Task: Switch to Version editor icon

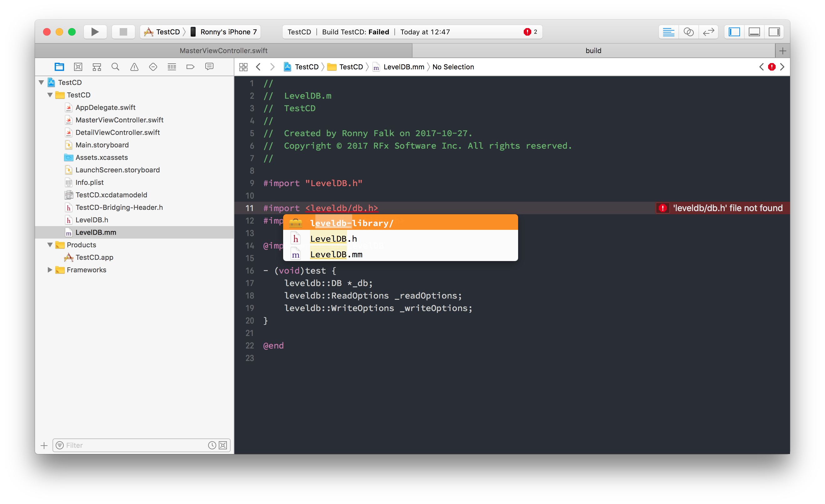Action: (708, 32)
